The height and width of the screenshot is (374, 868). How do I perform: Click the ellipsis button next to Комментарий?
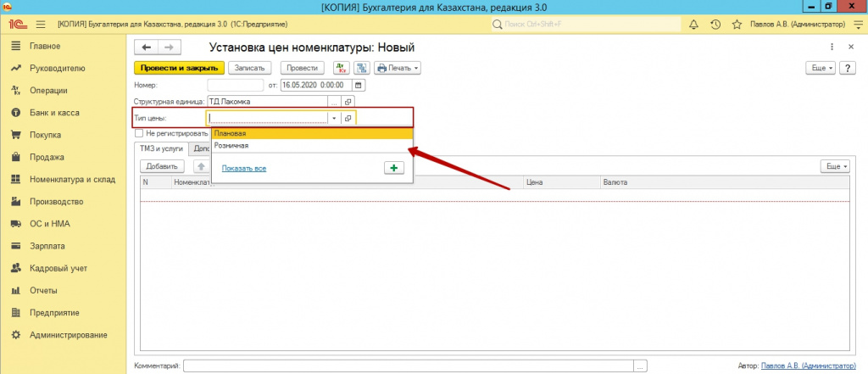(x=640, y=366)
